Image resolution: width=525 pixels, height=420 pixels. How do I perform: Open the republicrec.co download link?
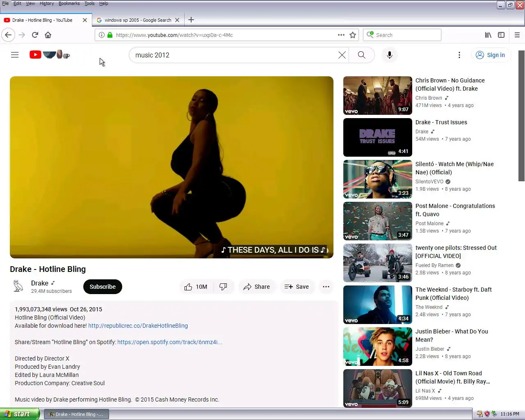pyautogui.click(x=138, y=326)
